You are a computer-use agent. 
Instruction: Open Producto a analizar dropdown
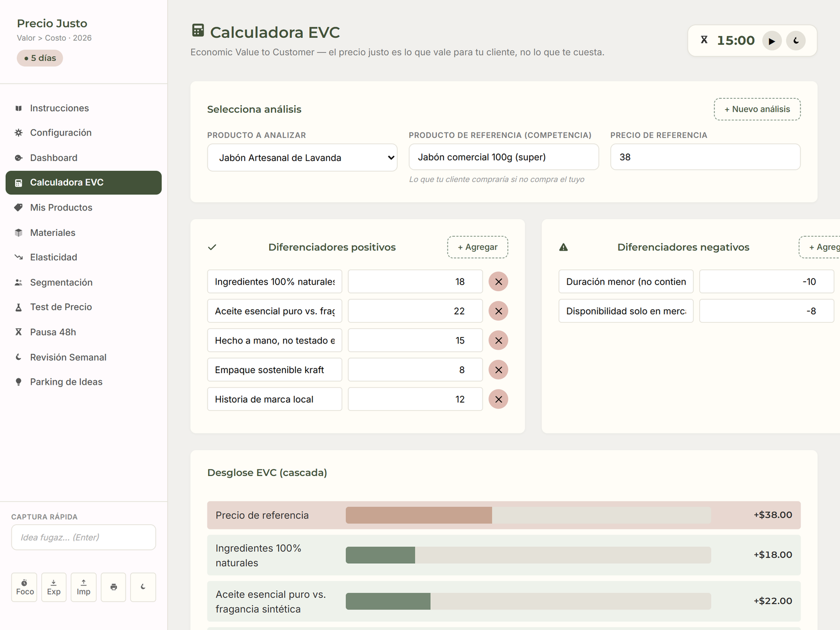(302, 157)
